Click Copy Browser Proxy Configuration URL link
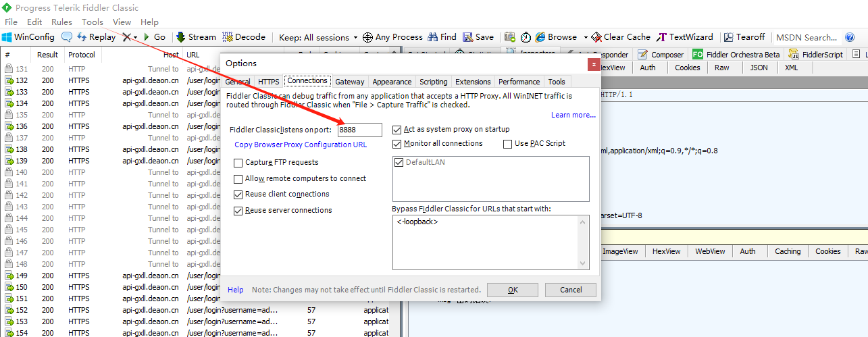Screen dimensions: 868x337 (x=301, y=145)
